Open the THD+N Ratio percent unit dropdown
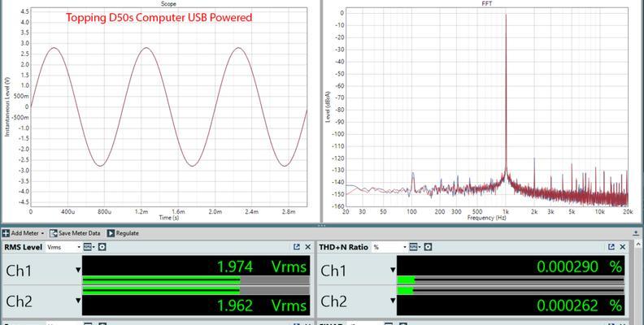 (x=405, y=247)
